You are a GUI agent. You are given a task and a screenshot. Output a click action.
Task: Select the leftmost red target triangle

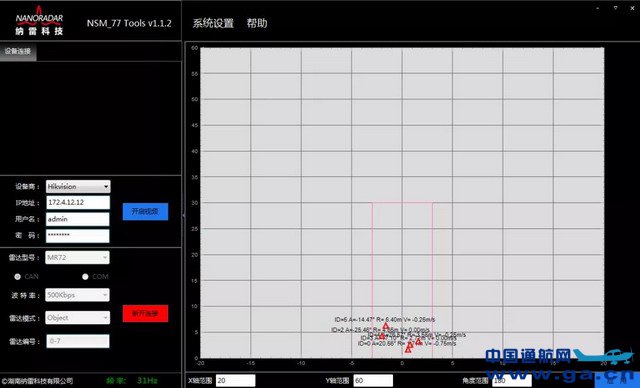coord(382,336)
